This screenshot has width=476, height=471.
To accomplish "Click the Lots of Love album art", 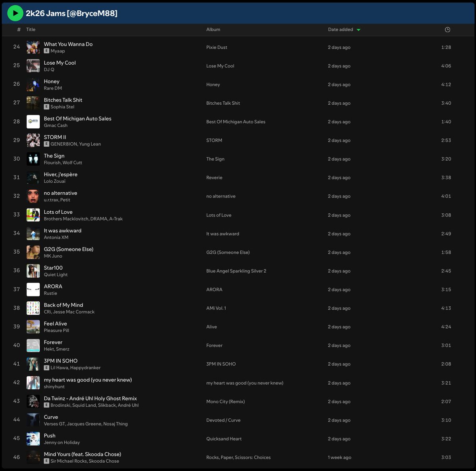I will pos(33,215).
